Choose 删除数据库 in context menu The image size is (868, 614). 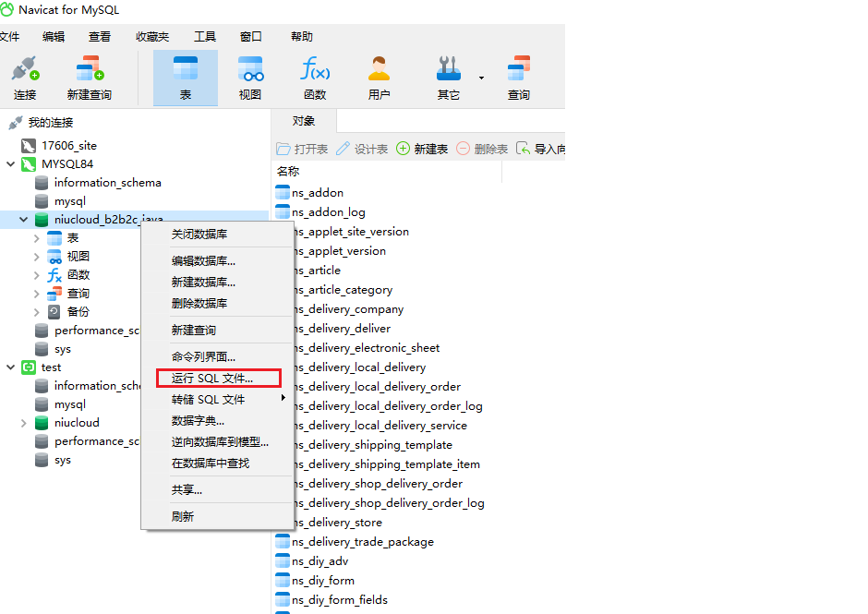pyautogui.click(x=217, y=304)
